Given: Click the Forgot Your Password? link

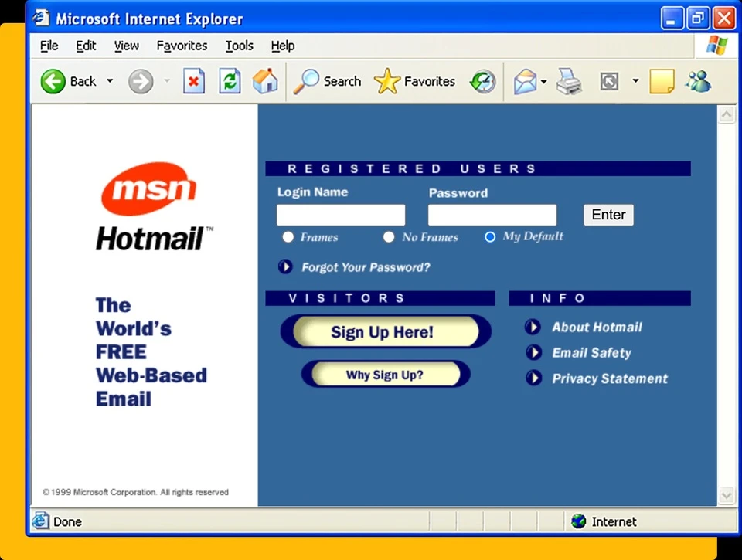Looking at the screenshot, I should point(366,267).
